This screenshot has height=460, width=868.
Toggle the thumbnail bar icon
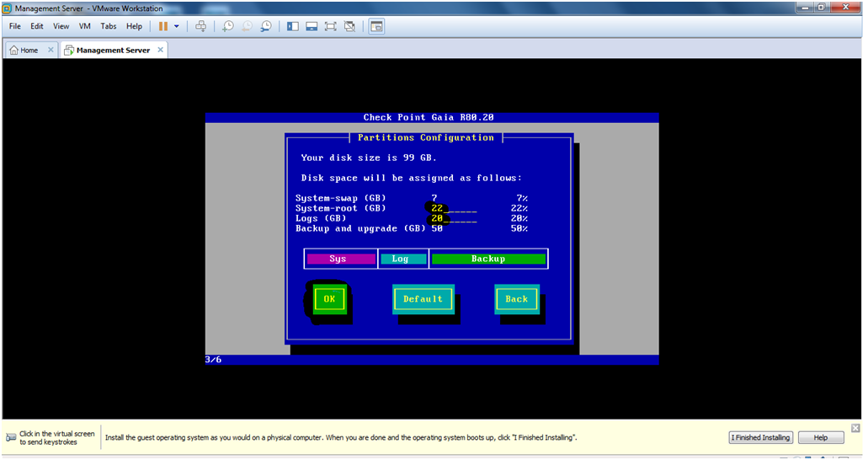(x=312, y=26)
